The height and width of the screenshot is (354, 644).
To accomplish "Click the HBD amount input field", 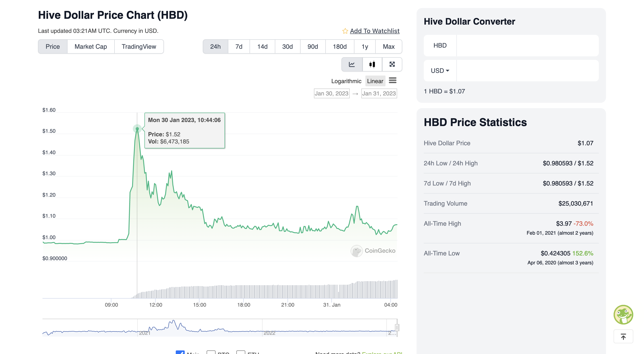I will pyautogui.click(x=527, y=45).
